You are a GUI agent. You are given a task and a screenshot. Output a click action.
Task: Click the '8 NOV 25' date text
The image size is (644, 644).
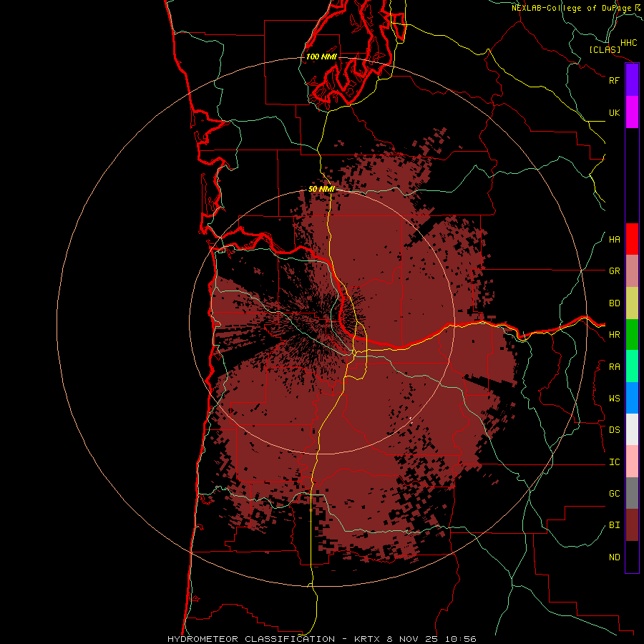[413, 639]
